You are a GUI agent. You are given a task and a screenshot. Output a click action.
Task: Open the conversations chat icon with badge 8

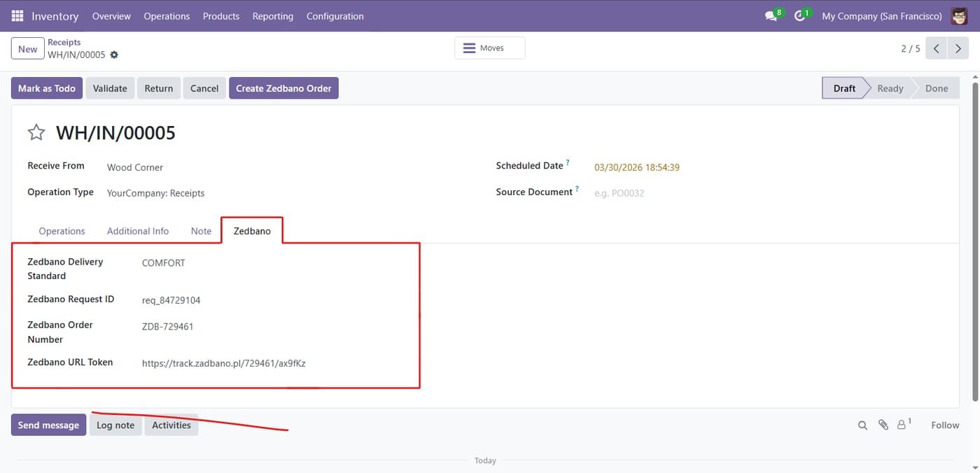(x=773, y=15)
